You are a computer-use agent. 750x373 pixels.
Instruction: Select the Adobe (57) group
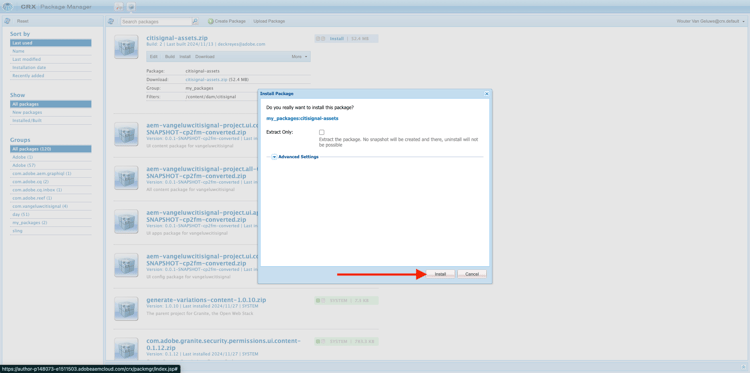51,165
